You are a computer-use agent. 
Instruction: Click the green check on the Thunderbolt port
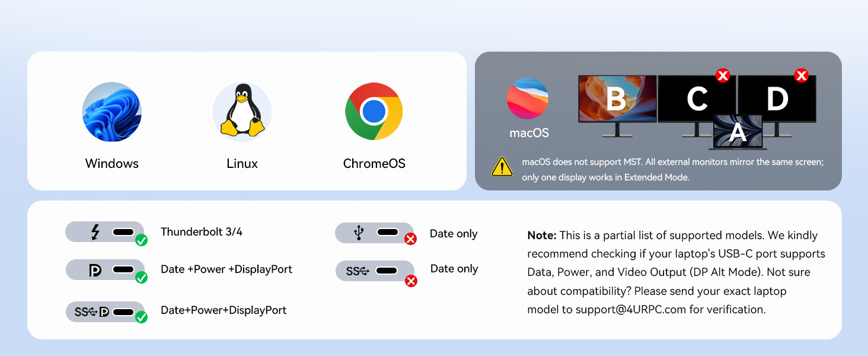(x=141, y=240)
